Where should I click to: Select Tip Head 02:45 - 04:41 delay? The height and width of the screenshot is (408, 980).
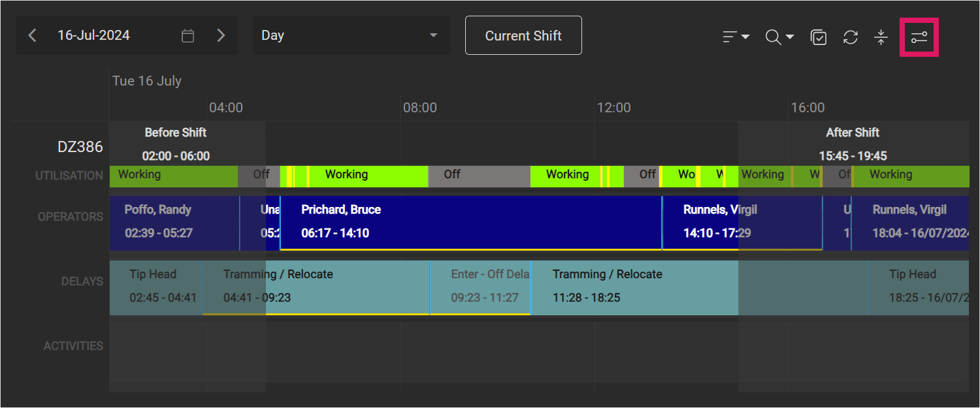pyautogui.click(x=155, y=287)
